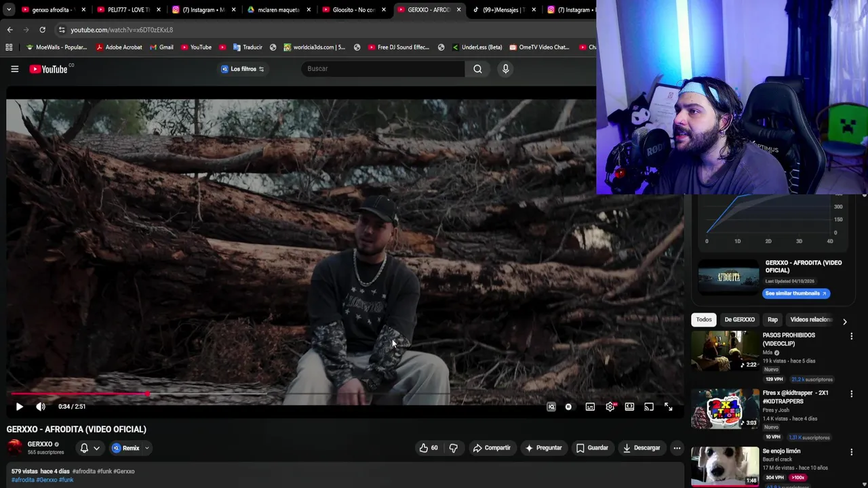Screen dimensions: 868x488
Task: Open GERXXO notification bell dropdown
Action: (90, 448)
